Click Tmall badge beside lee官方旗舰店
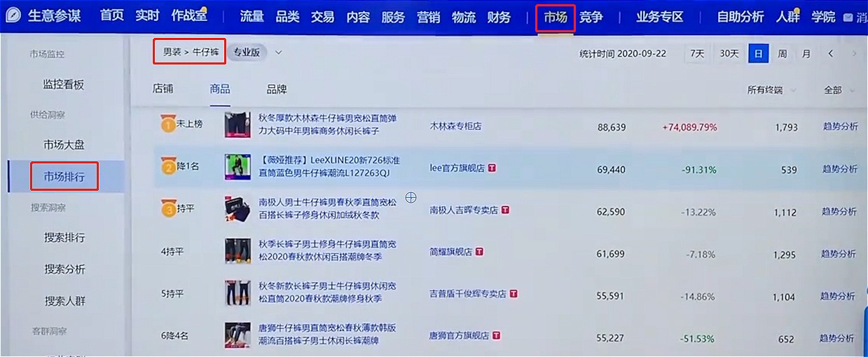The height and width of the screenshot is (357, 868). 492,168
